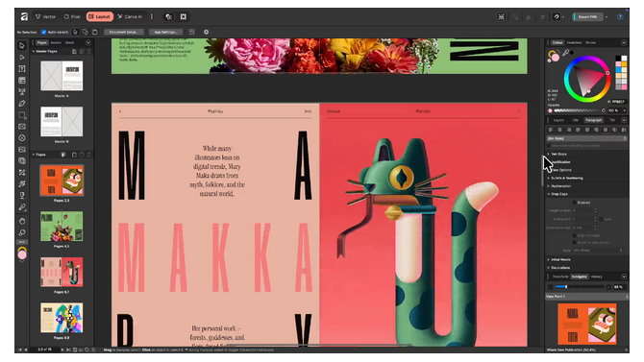This screenshot has width=644, height=362.
Task: Open the studio more-options dots icon
Action: 152,17
